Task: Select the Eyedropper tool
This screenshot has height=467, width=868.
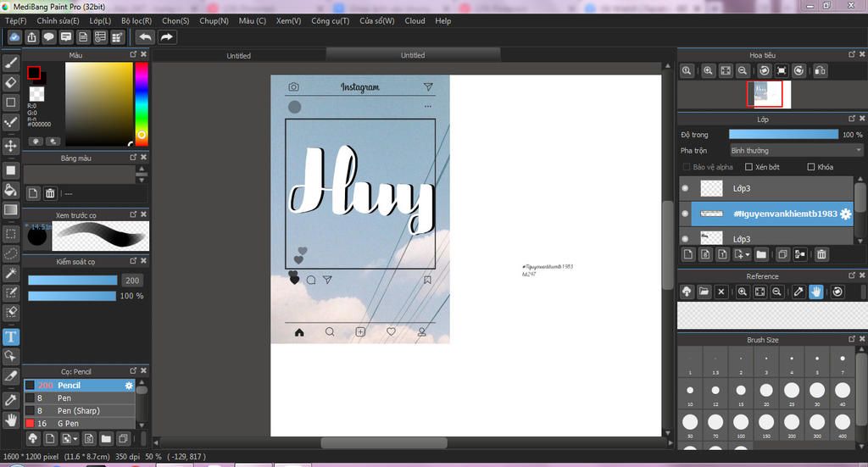Action: click(10, 399)
